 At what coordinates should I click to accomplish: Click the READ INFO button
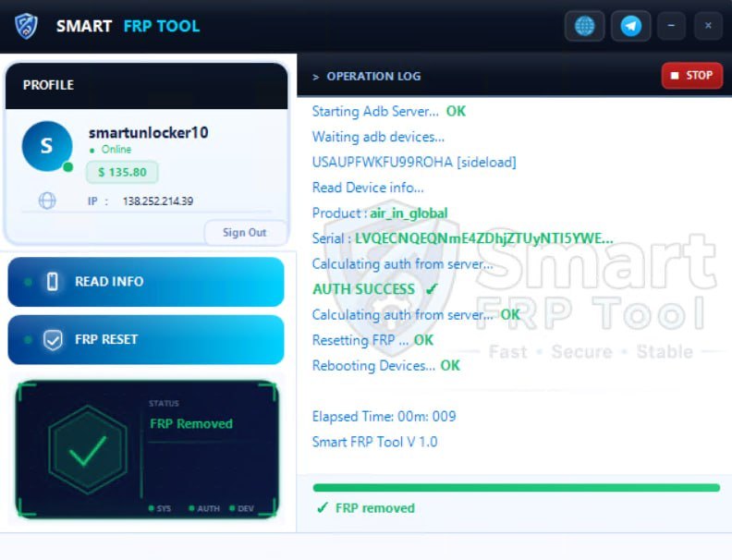pos(146,282)
